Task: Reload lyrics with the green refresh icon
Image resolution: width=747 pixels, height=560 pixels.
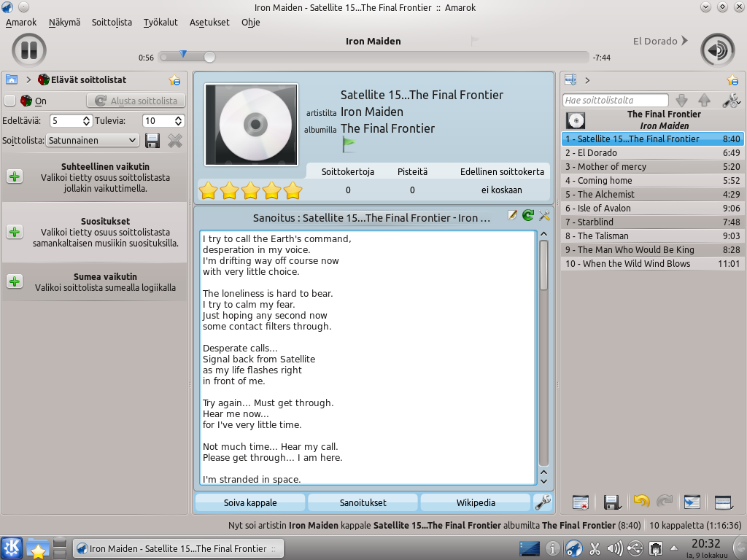Action: click(x=528, y=215)
